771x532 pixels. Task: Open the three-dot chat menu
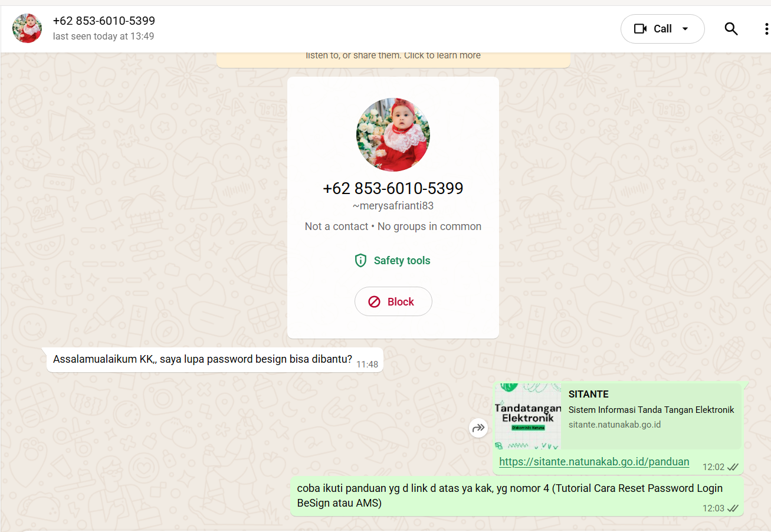[x=766, y=29]
